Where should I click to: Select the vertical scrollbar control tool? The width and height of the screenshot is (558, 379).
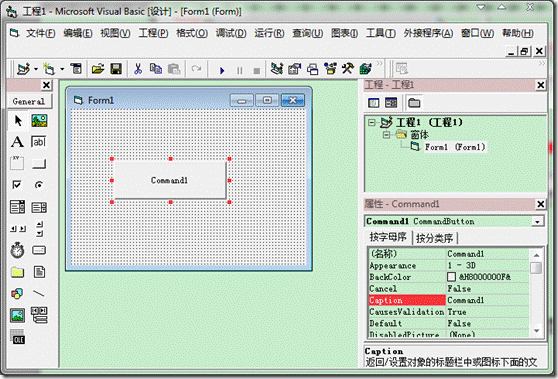pyautogui.click(x=39, y=229)
